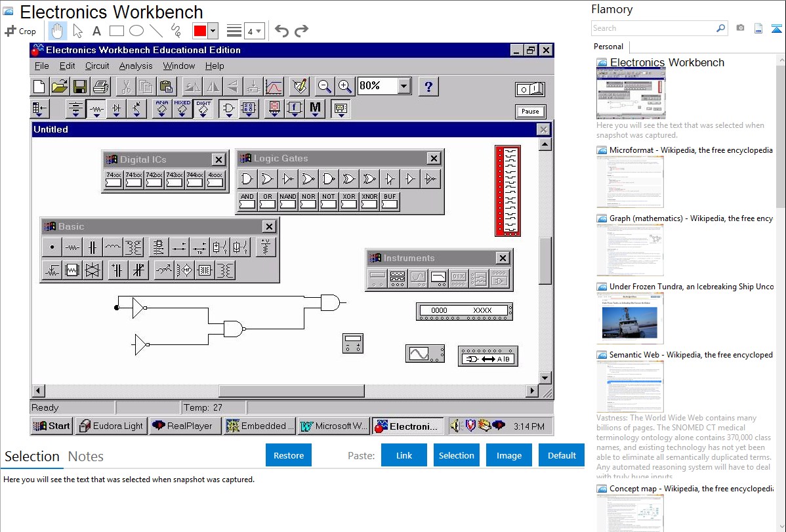
Task: Open the Analysis menu
Action: tap(136, 66)
